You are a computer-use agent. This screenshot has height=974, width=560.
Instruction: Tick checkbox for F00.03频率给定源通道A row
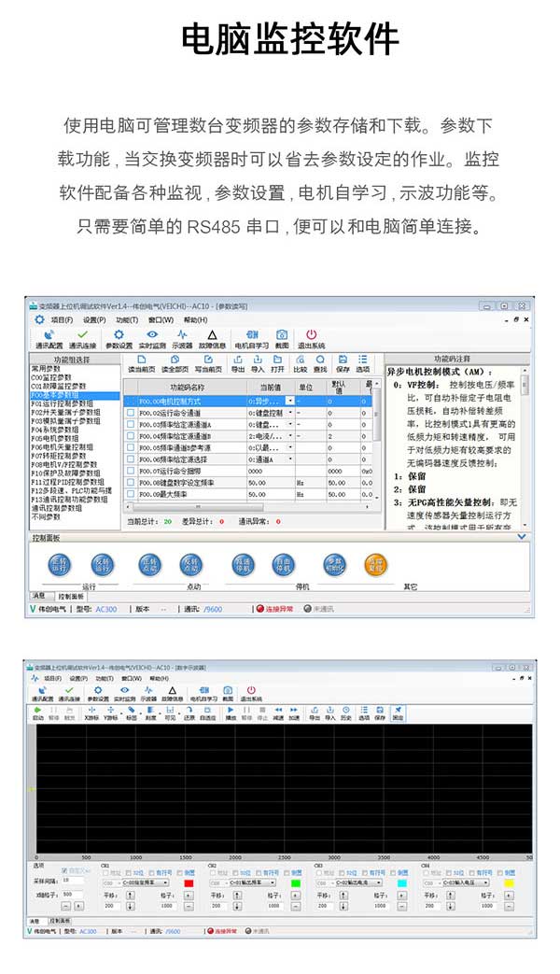click(x=131, y=424)
